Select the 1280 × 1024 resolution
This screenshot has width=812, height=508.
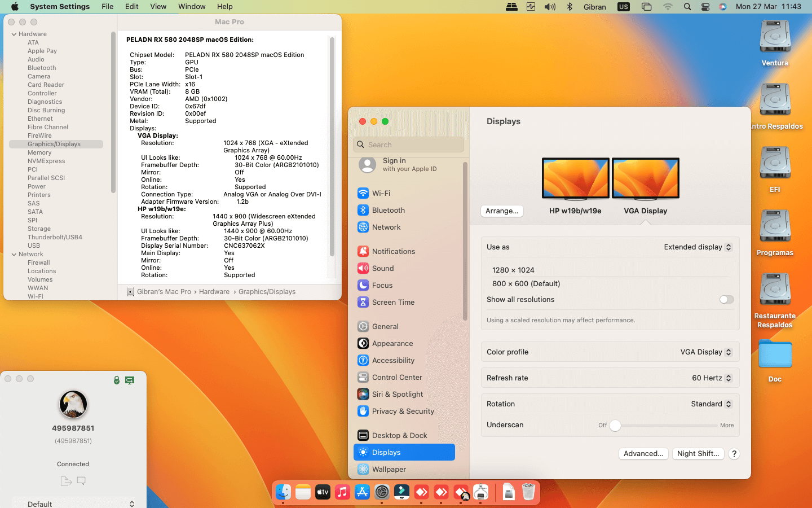(x=513, y=270)
